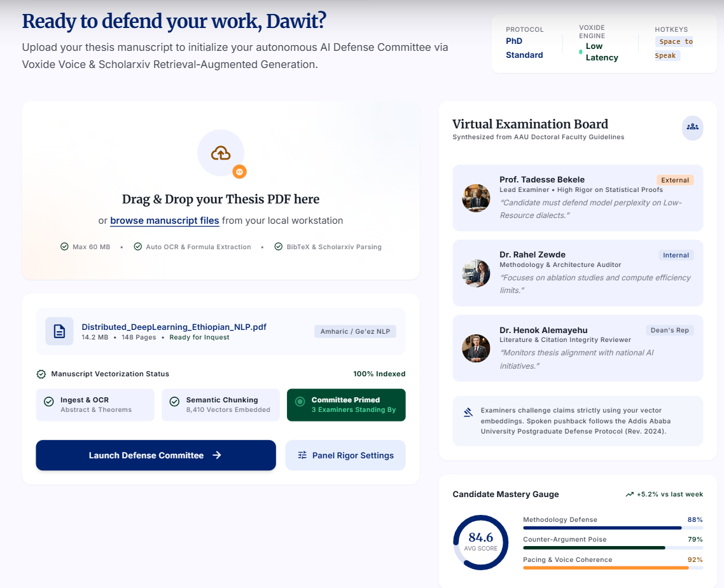The width and height of the screenshot is (724, 588).
Task: Click the Ingest & OCR checkmark icon
Action: click(48, 401)
